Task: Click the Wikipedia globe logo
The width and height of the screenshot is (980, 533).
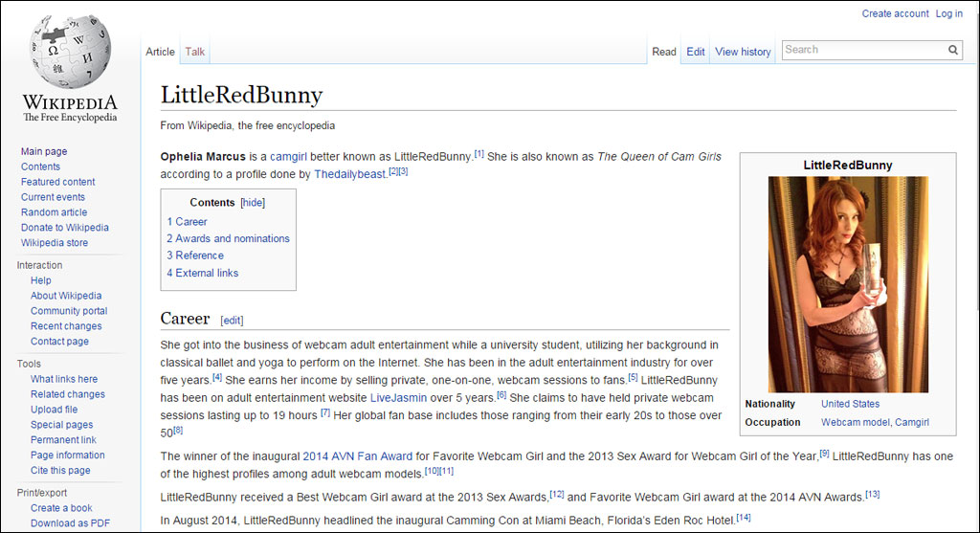Action: [x=70, y=53]
